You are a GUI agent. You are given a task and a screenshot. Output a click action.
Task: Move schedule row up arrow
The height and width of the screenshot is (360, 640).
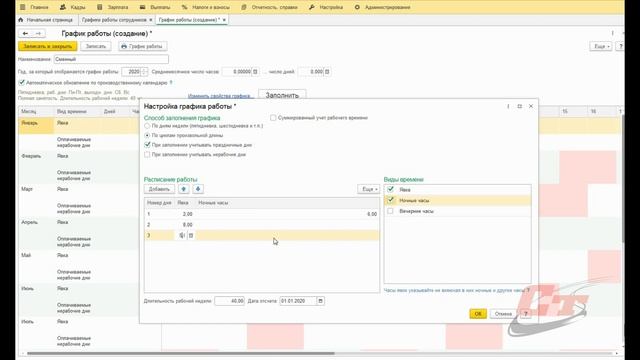coord(184,189)
